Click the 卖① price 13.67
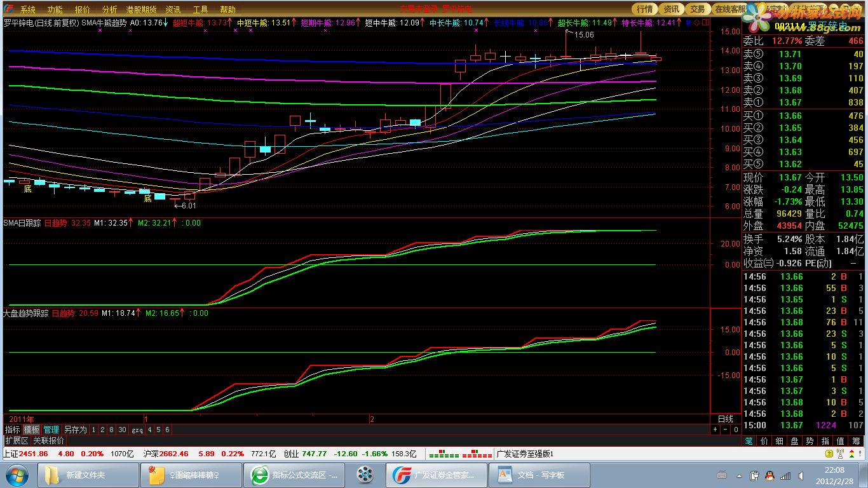This screenshot has height=488, width=868. (x=790, y=102)
